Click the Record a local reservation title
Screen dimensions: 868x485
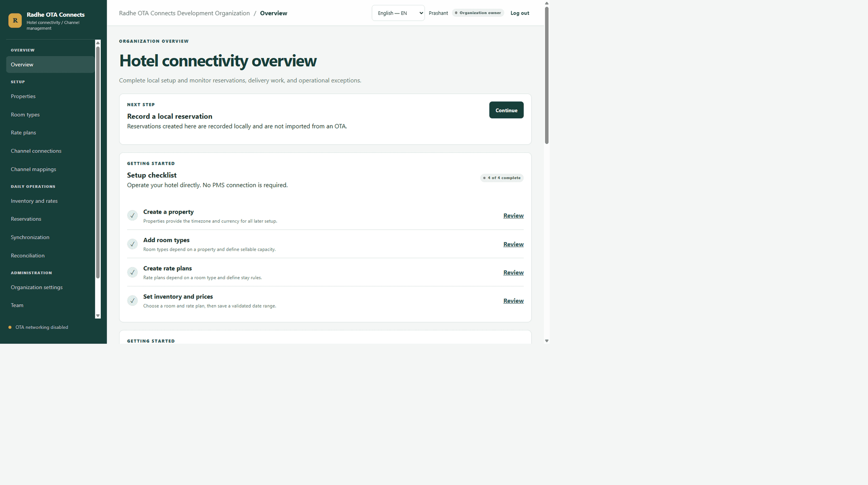point(170,116)
